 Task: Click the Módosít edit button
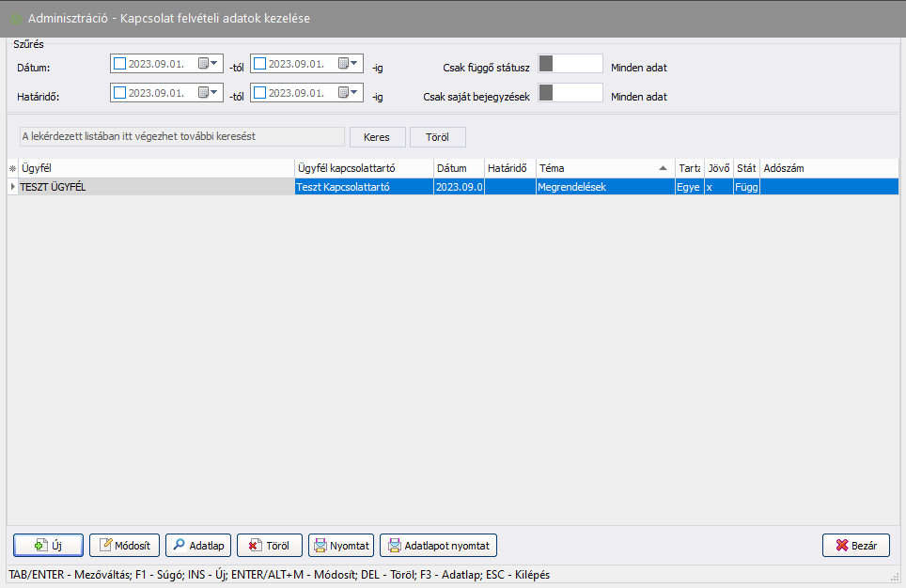[124, 546]
